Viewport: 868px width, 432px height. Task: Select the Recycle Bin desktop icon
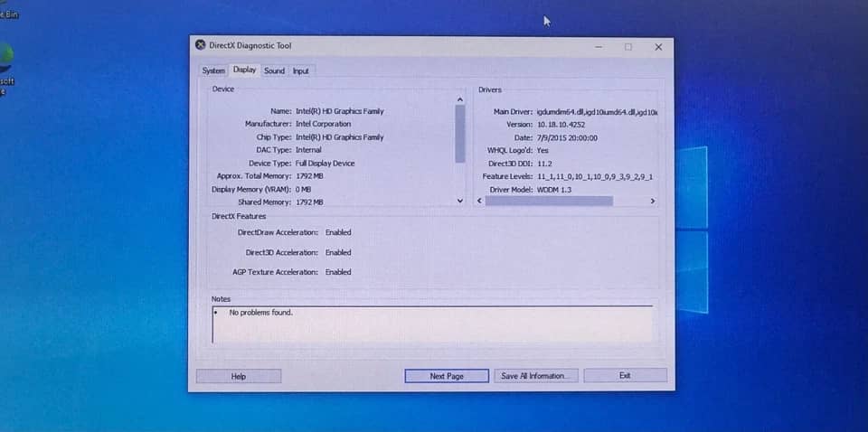[8, 11]
